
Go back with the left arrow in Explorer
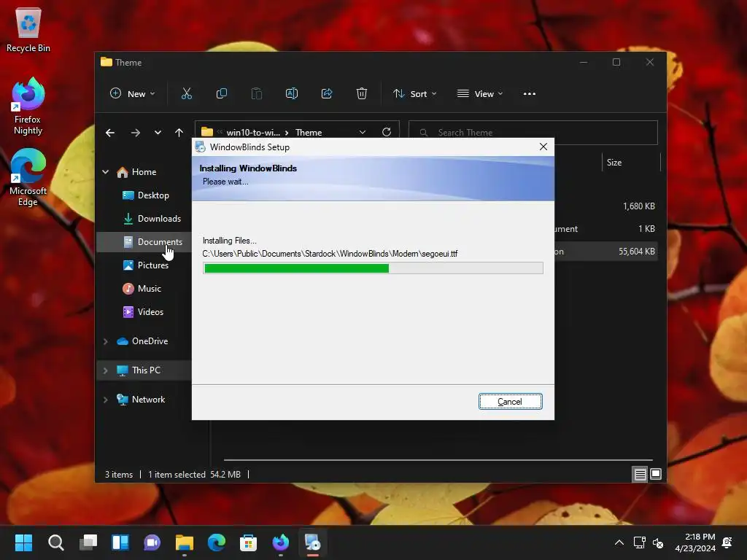tap(110, 133)
